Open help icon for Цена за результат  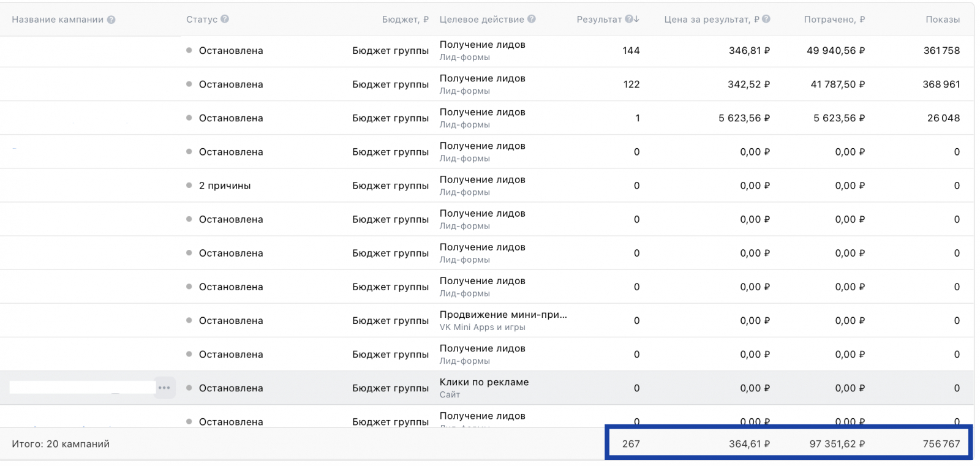pyautogui.click(x=766, y=19)
